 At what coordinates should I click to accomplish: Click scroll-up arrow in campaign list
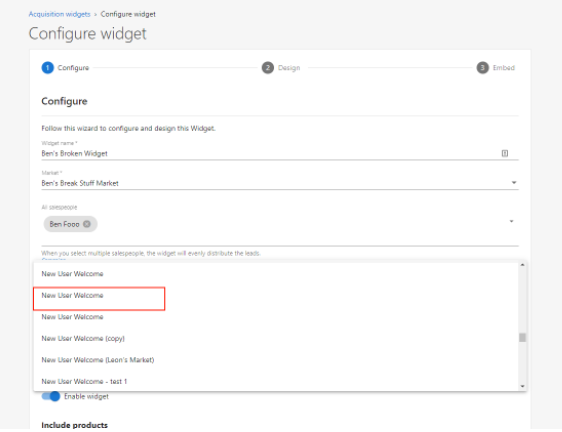pyautogui.click(x=522, y=265)
